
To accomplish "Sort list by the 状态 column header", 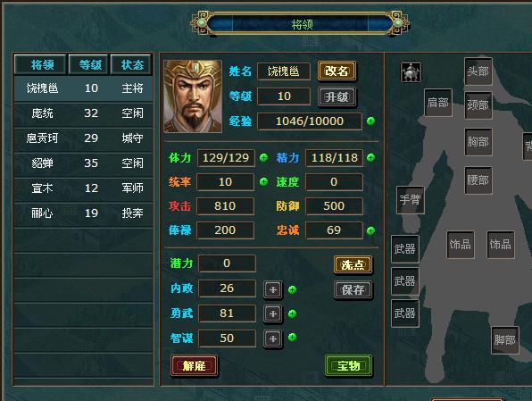I will coord(131,64).
